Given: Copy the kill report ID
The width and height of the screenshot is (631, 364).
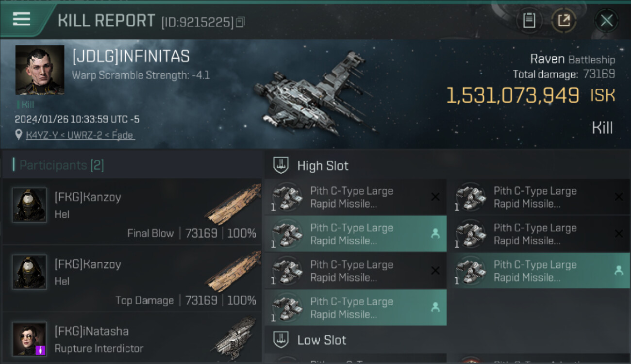Looking at the screenshot, I should click(241, 22).
